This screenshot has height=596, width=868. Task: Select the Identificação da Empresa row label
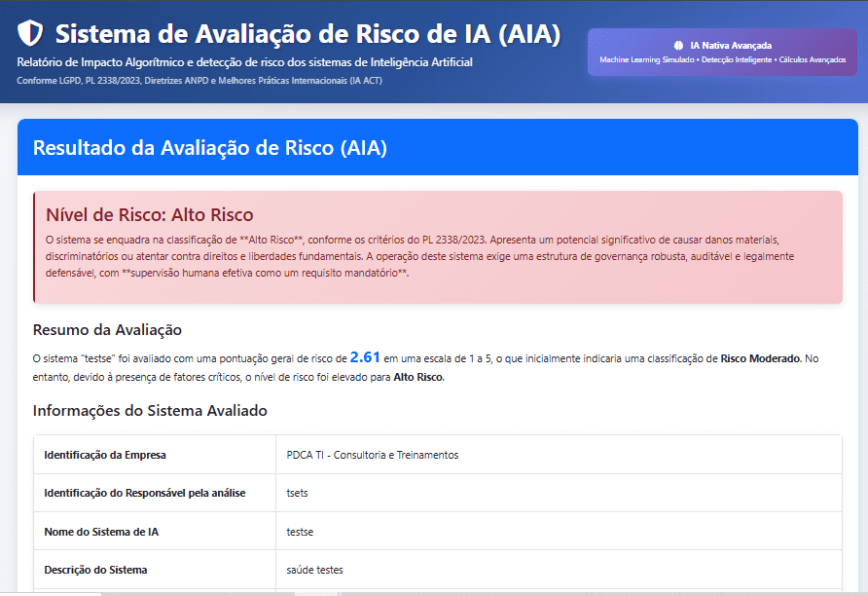[x=107, y=455]
